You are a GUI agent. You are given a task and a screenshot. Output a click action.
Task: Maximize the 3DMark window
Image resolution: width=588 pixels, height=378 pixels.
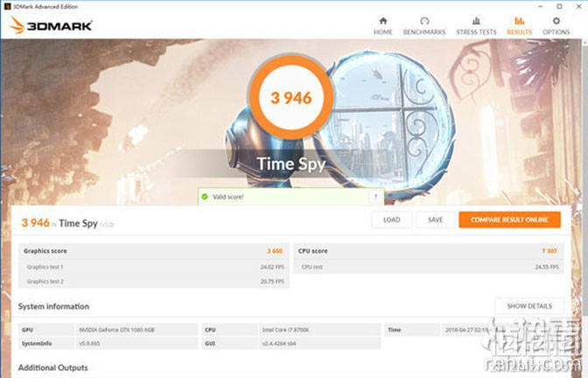coord(559,6)
